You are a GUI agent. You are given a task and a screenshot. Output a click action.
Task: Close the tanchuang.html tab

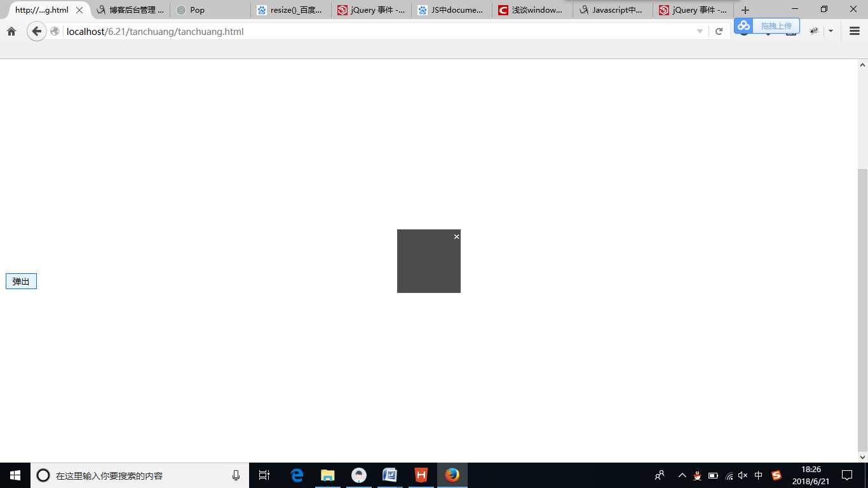[x=79, y=10]
